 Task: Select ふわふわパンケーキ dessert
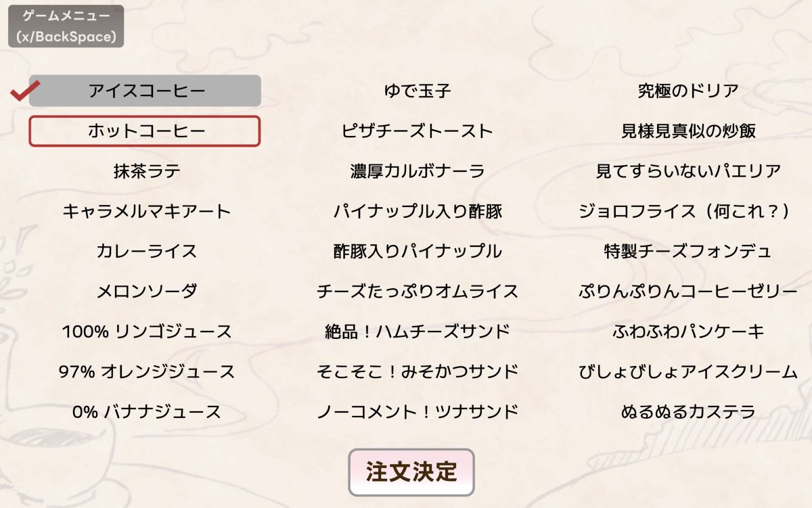[688, 331]
